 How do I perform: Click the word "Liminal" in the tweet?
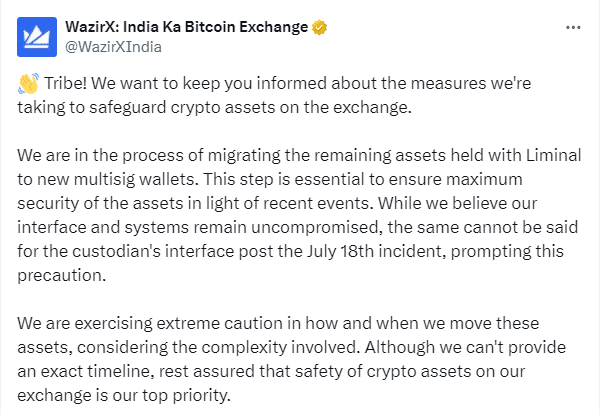[x=553, y=155]
